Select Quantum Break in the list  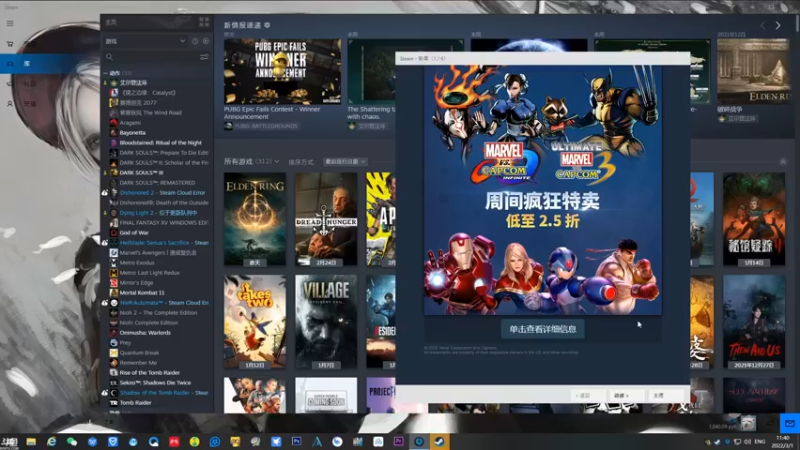pyautogui.click(x=139, y=353)
